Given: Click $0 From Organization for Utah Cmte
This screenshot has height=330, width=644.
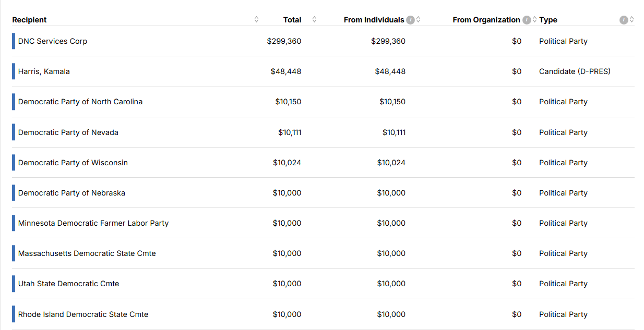Looking at the screenshot, I should click(x=517, y=284).
